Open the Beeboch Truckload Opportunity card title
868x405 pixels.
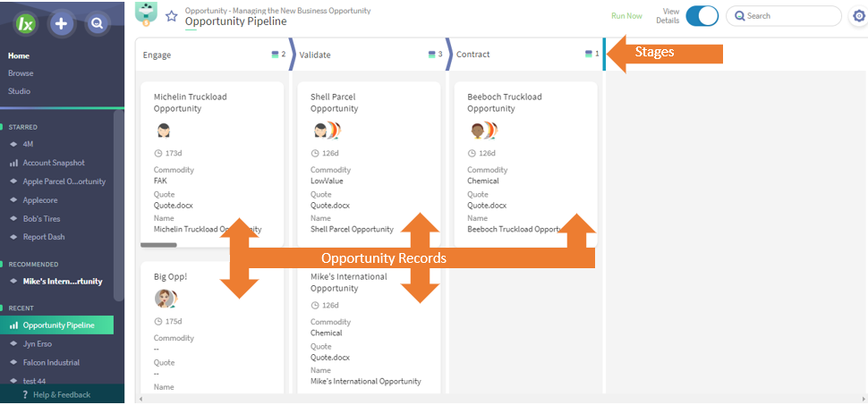coord(505,103)
